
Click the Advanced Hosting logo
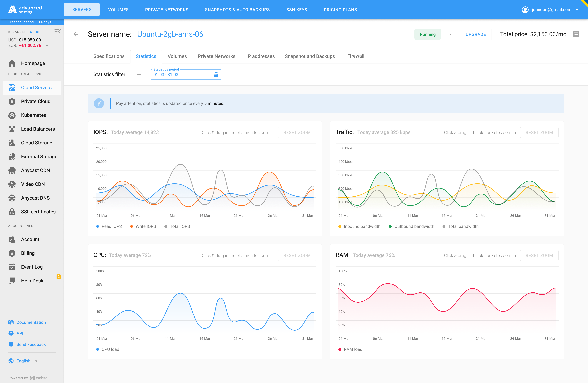[25, 9]
